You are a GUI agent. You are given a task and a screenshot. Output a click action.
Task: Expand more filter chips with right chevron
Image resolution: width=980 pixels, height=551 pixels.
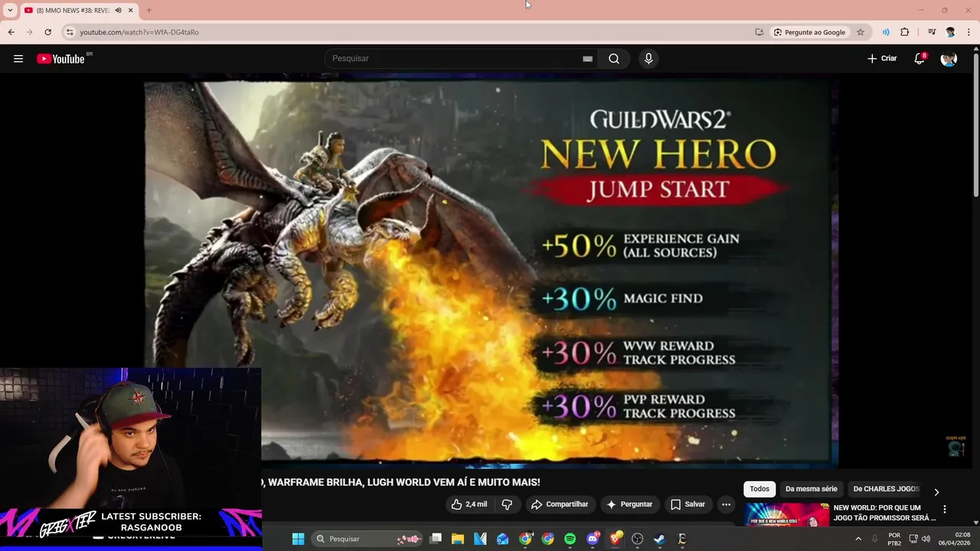936,492
